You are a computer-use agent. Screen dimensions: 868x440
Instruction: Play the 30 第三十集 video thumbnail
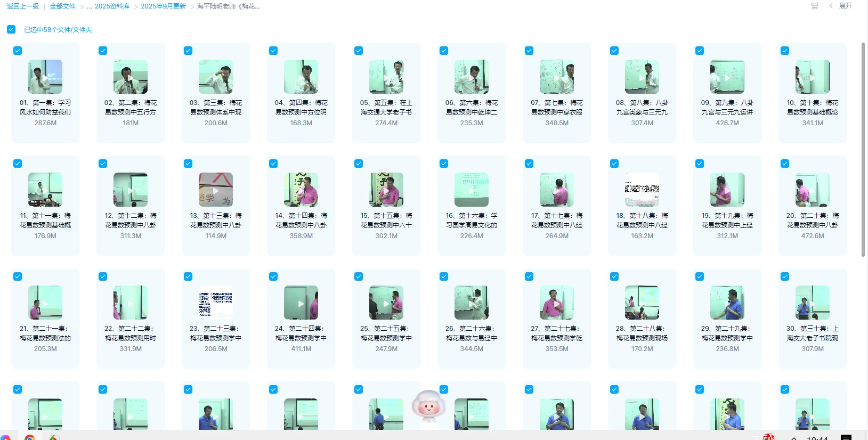(813, 303)
